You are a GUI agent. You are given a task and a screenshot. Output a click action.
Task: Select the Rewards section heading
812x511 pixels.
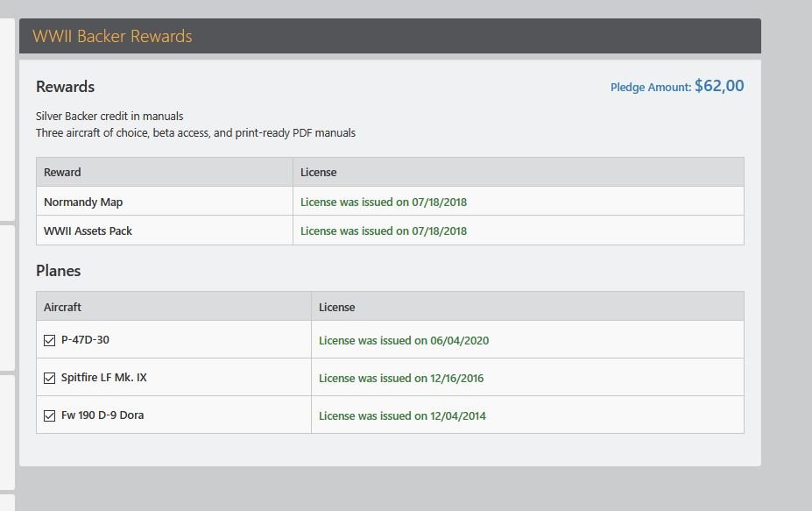65,87
